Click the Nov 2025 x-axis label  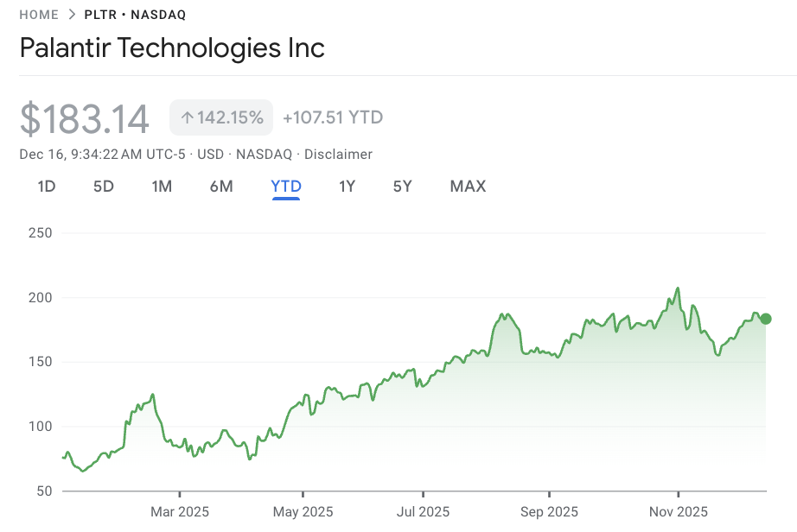678,512
